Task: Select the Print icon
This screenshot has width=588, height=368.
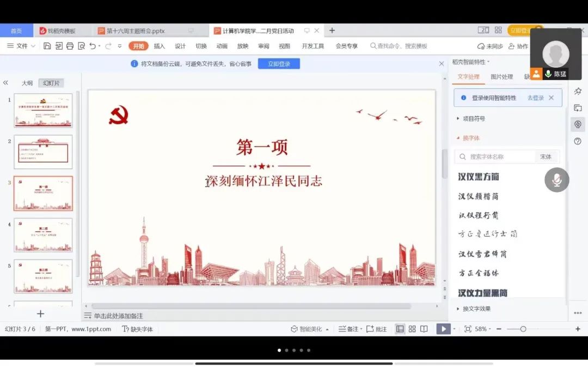Action: (71, 46)
